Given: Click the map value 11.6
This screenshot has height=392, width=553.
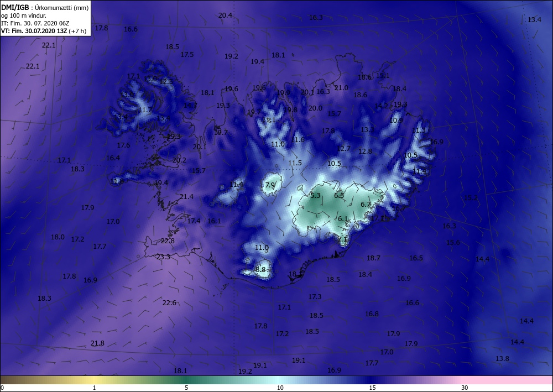Looking at the screenshot, I should (x=298, y=139).
